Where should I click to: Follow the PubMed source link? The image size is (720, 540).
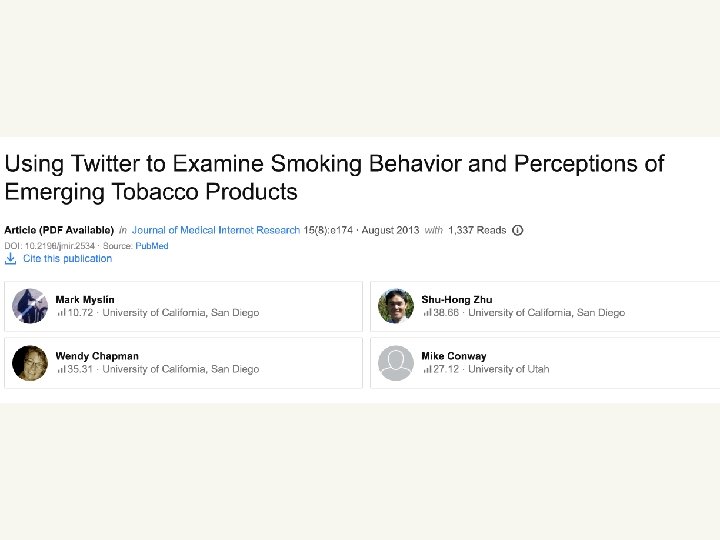click(151, 244)
